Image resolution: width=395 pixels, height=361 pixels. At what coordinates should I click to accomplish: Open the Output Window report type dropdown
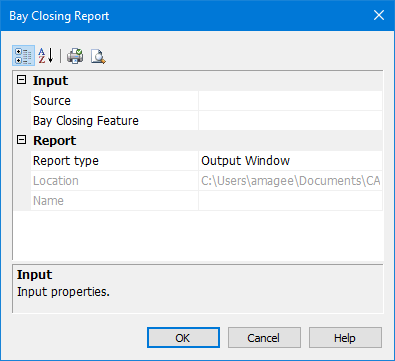[290, 161]
